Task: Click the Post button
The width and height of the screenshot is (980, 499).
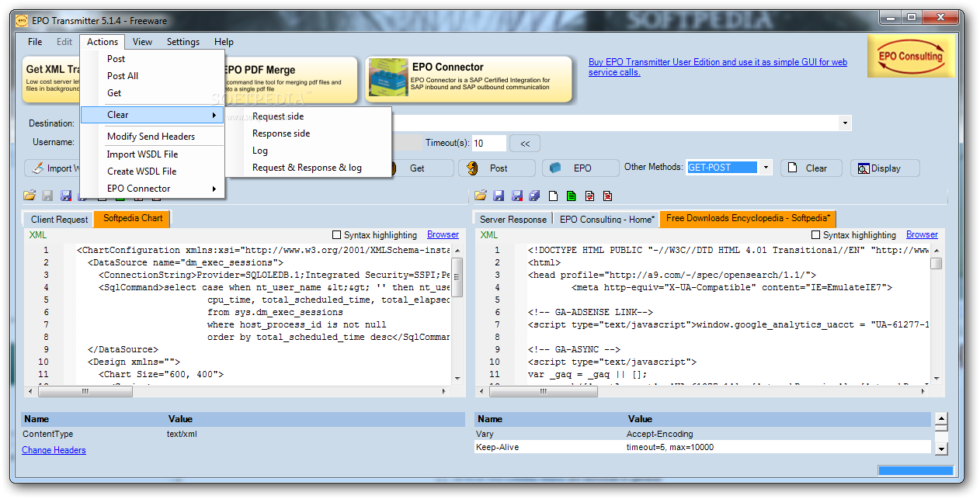Action: [497, 168]
